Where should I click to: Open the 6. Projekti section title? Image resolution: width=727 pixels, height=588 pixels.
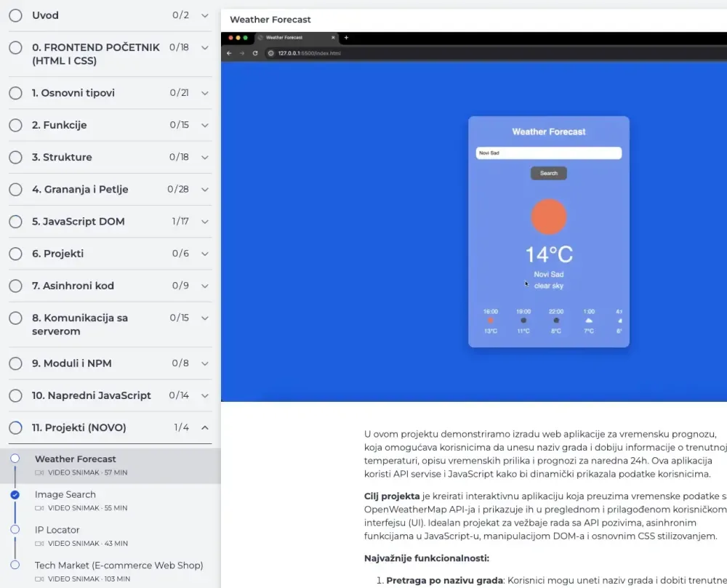click(x=58, y=254)
